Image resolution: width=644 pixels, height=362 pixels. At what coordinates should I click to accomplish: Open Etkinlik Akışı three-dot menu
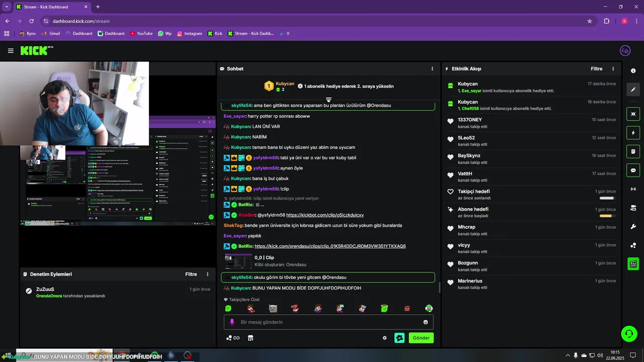(x=613, y=69)
